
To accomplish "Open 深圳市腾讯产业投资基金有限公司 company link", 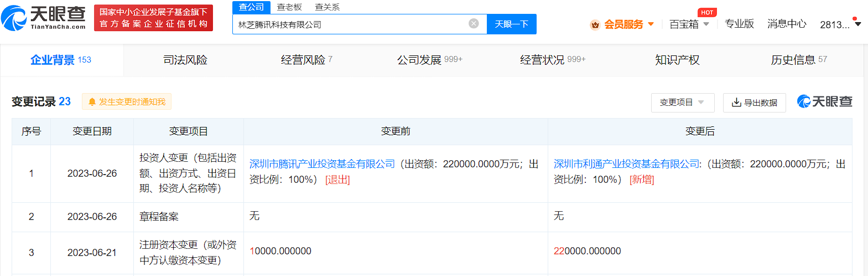I will click(x=322, y=164).
